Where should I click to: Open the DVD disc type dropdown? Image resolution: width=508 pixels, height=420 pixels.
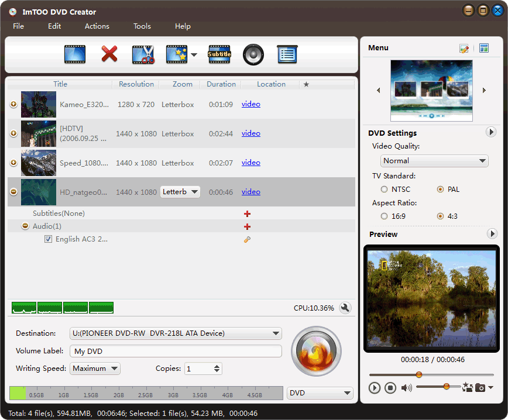pos(320,393)
